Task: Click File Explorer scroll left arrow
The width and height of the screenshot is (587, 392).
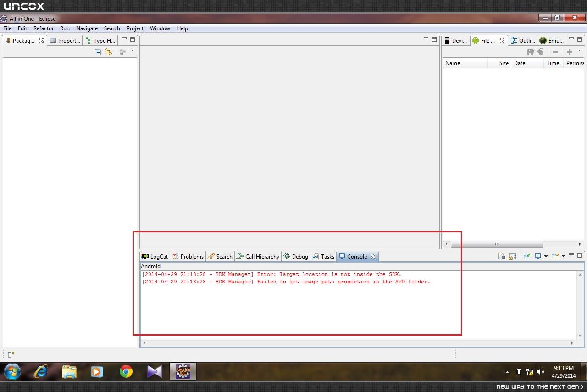Action: [x=447, y=244]
